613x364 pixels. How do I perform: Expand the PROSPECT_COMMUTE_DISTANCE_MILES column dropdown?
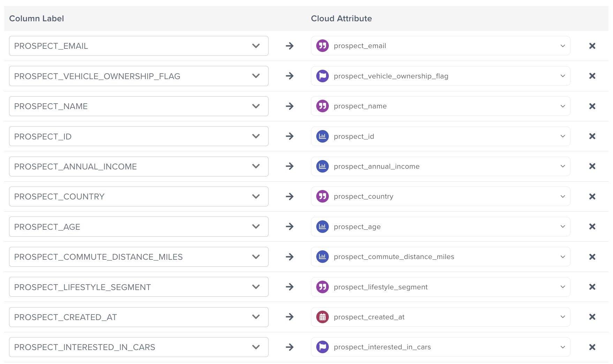(x=138, y=257)
